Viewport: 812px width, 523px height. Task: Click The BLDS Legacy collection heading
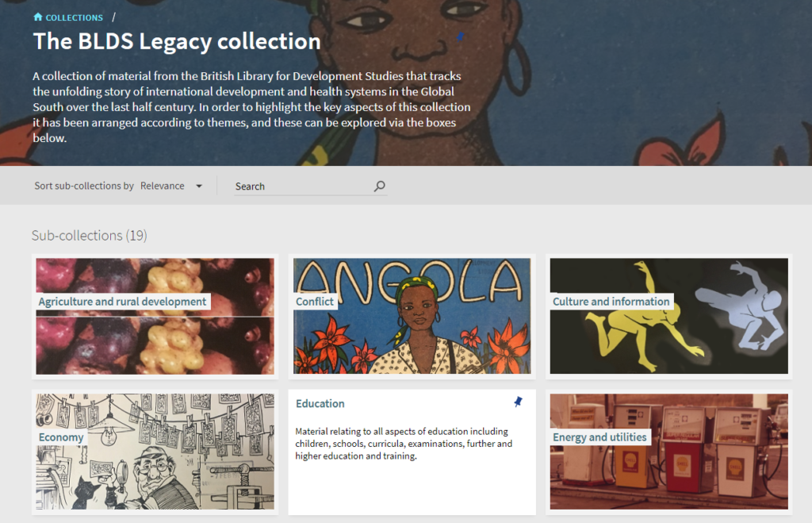click(x=177, y=41)
